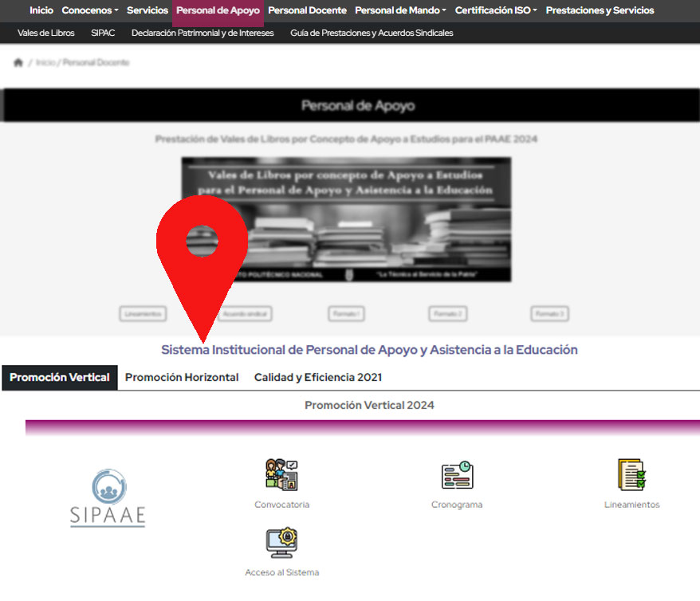Screen dimensions: 700x601
Task: Select the Promoción Vertical tab
Action: click(x=60, y=378)
